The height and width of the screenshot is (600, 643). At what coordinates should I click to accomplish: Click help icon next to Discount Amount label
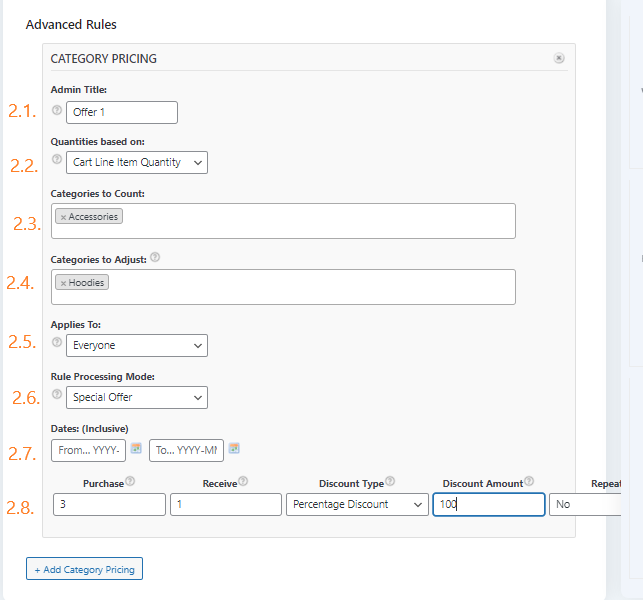tap(529, 482)
